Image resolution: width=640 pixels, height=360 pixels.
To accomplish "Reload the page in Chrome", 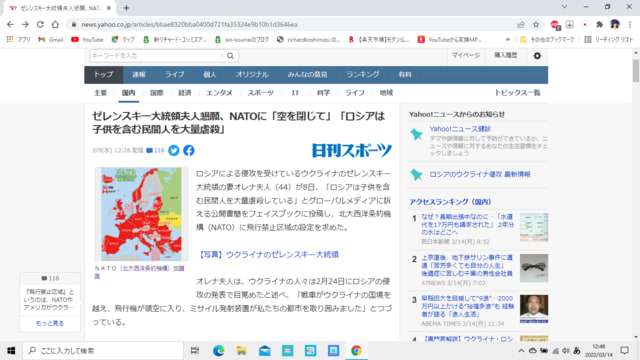I will pyautogui.click(x=40, y=24).
